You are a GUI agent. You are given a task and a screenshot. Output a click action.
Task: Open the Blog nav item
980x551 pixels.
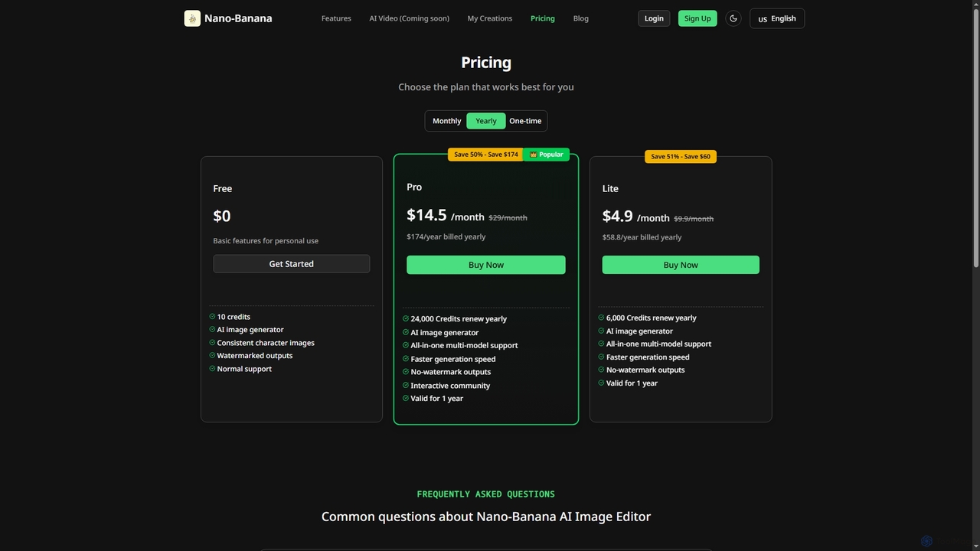(x=581, y=18)
